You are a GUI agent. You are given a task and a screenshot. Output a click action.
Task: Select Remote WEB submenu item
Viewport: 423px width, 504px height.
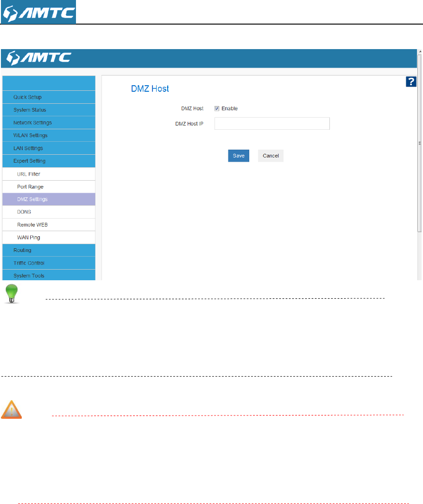[x=49, y=225]
